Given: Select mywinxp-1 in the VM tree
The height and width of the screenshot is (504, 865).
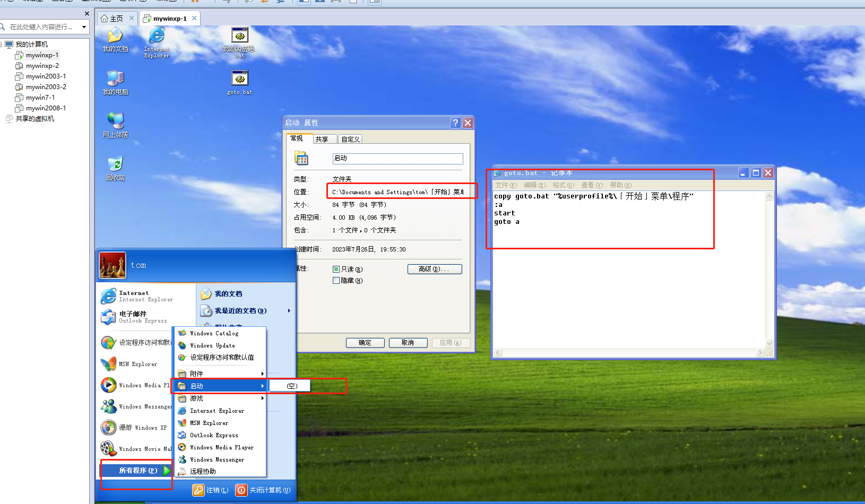Looking at the screenshot, I should coord(42,55).
